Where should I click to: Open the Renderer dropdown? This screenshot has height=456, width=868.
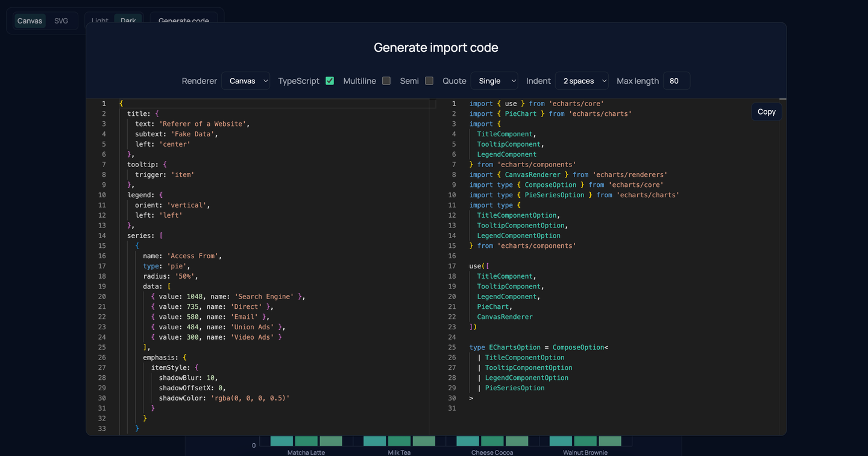pos(245,80)
